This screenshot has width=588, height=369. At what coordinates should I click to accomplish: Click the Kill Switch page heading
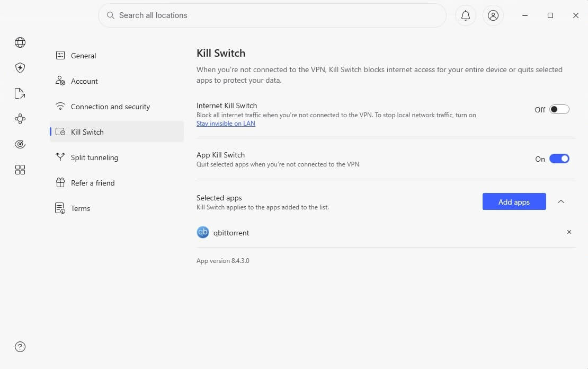[221, 54]
